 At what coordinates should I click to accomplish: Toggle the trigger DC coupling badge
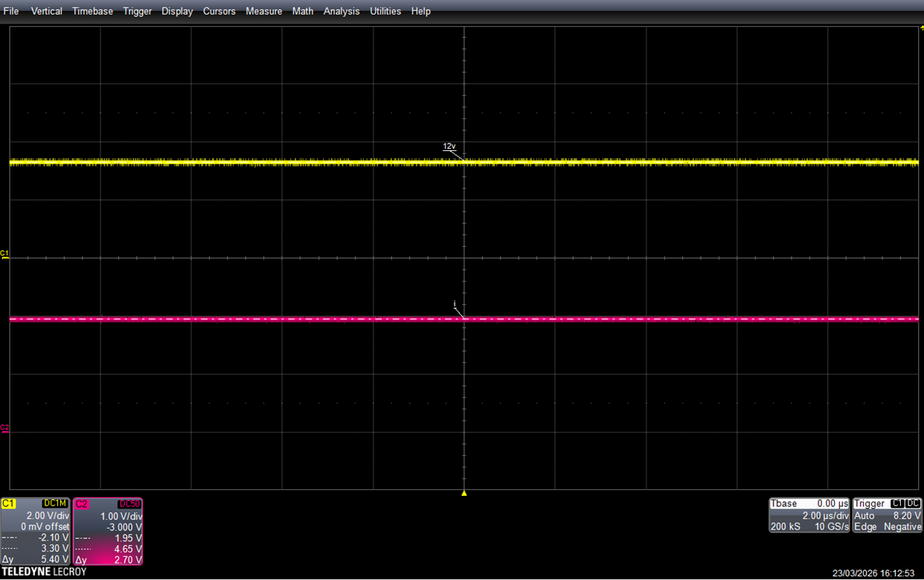[913, 503]
